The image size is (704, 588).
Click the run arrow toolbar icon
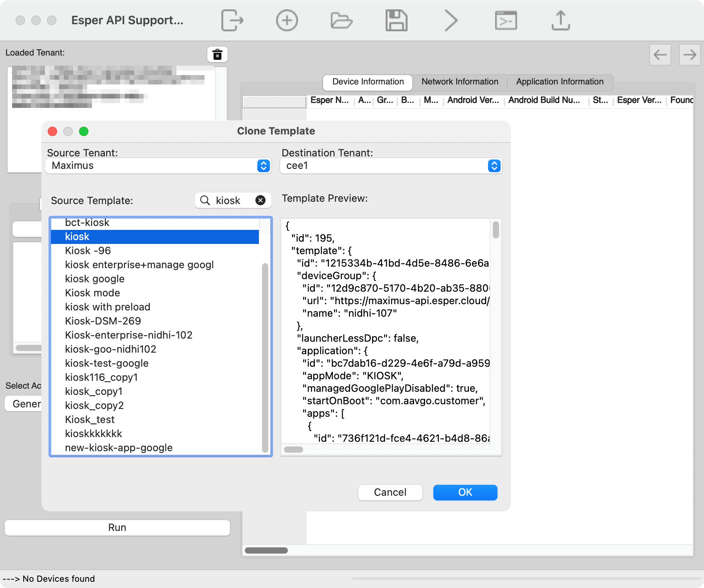[451, 20]
